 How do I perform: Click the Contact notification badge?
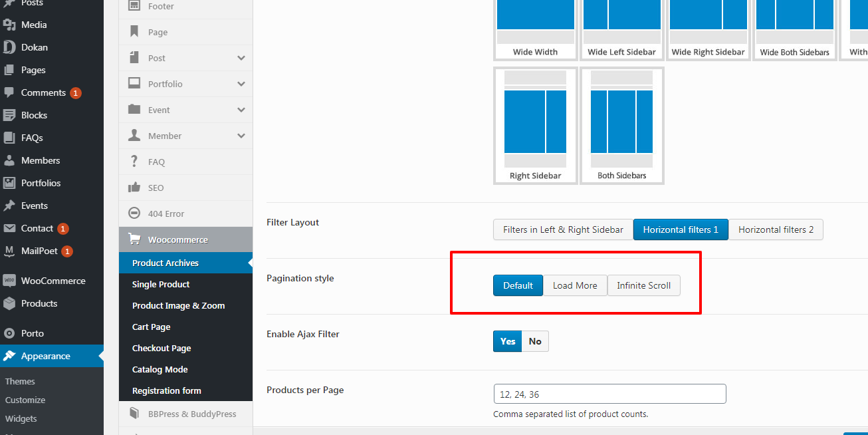pos(63,229)
